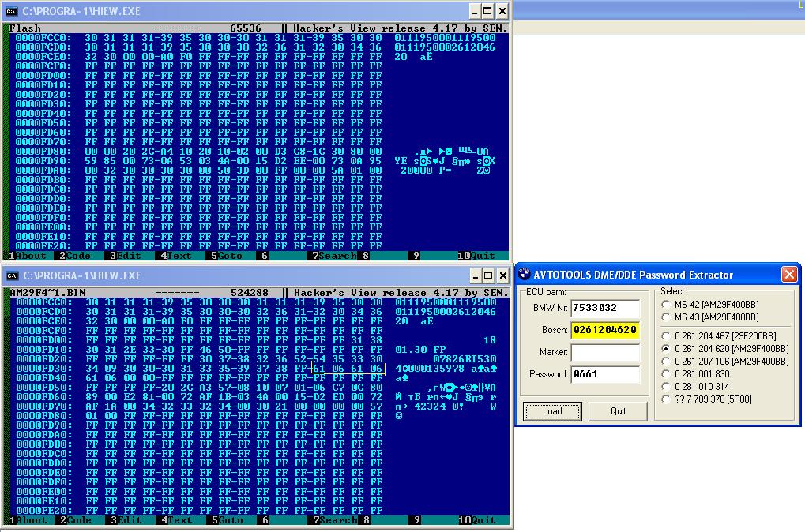The image size is (805, 532).
Task: Click 7Search in top HIEW function bar
Action: click(333, 256)
